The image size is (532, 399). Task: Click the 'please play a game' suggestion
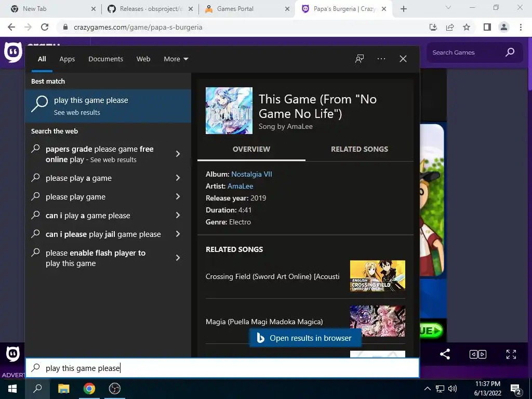tap(108, 178)
